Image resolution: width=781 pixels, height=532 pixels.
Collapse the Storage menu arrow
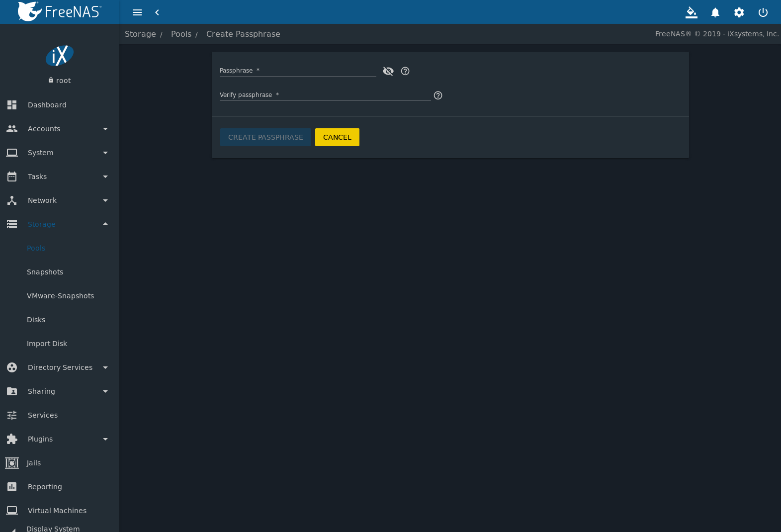coord(105,224)
